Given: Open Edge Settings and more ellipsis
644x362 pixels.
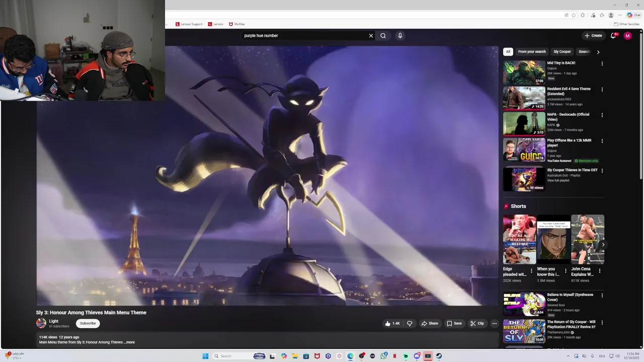Looking at the screenshot, I should (620, 15).
